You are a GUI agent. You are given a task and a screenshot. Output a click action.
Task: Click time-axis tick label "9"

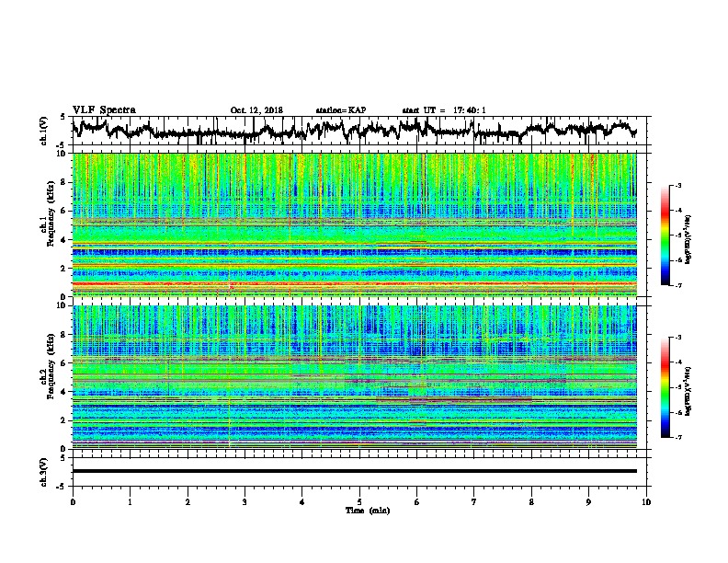pos(588,502)
